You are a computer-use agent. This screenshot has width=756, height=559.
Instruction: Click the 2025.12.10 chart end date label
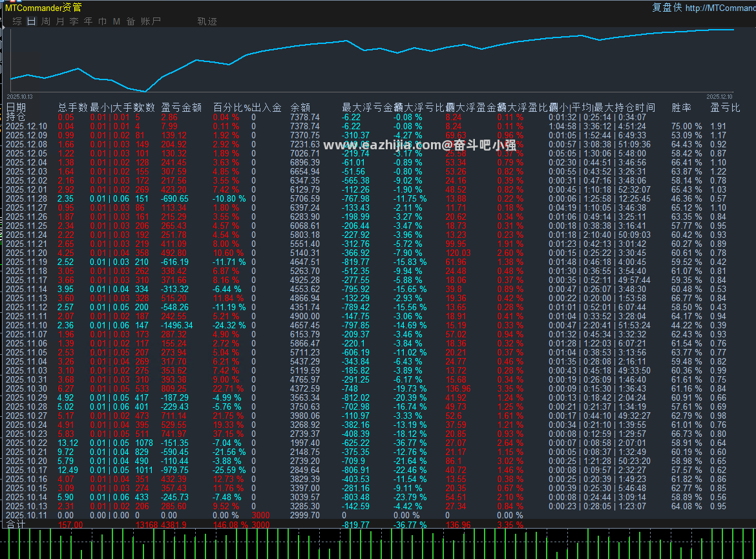pos(719,97)
